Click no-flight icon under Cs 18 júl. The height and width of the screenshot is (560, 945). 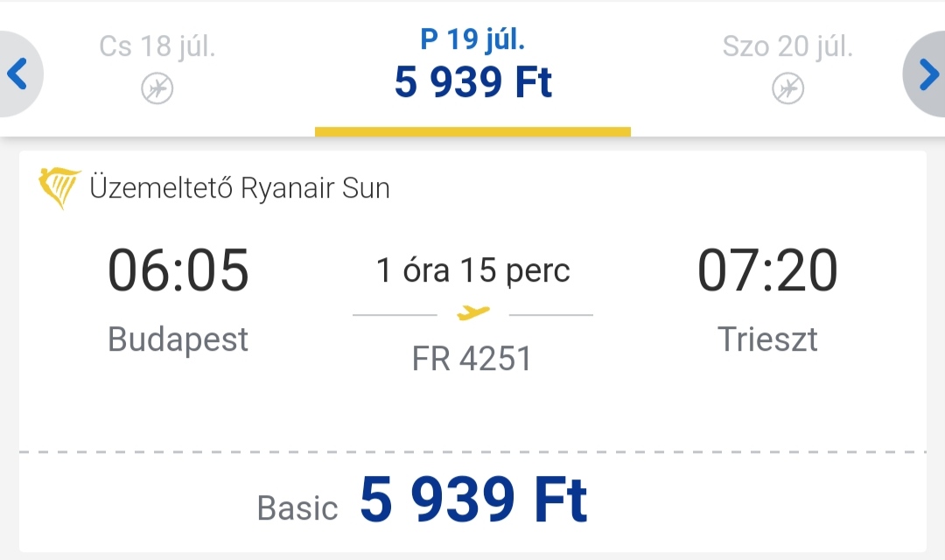tap(157, 88)
